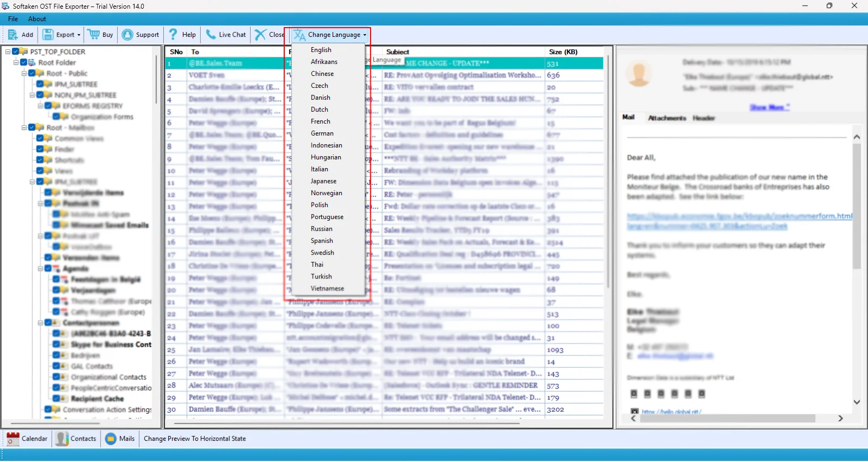Click the Organizational Contacts contact icon
The image size is (868, 462).
pyautogui.click(x=65, y=377)
